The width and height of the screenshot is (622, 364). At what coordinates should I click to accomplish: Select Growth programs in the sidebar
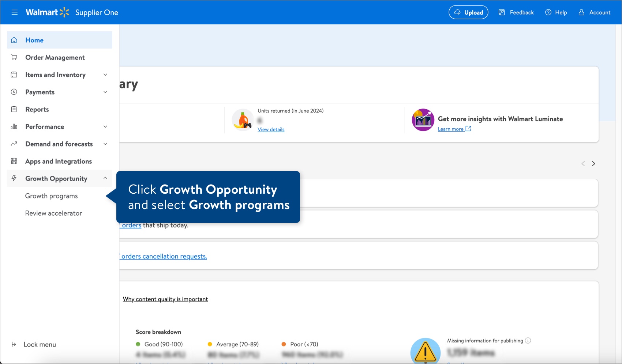pyautogui.click(x=51, y=196)
